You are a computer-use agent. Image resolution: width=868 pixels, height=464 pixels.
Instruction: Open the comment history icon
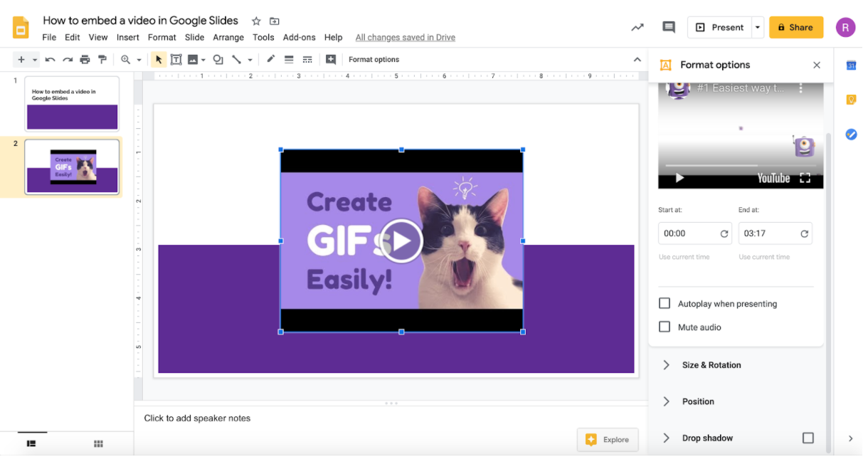click(668, 27)
